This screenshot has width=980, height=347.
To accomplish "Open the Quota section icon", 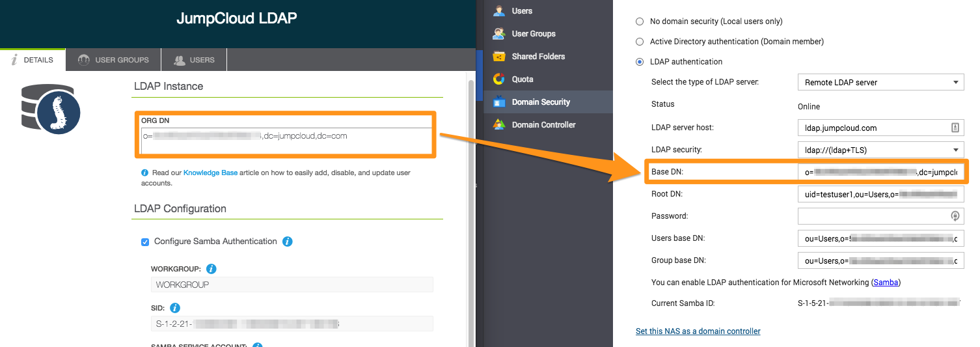I will pos(499,79).
